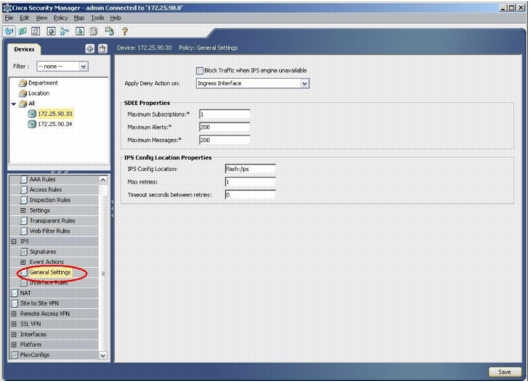Click policy list scroll down arrow

click(103, 355)
